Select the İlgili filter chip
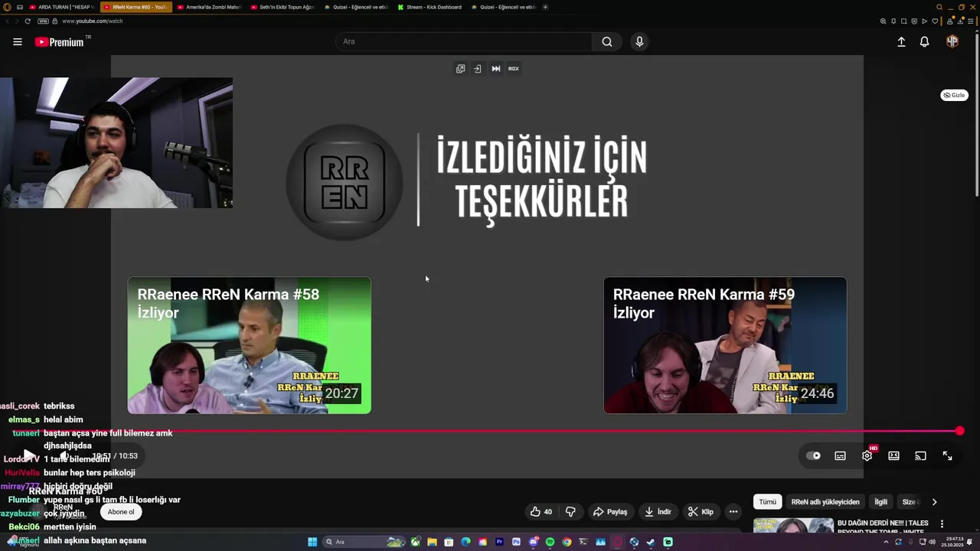The height and width of the screenshot is (551, 980). 881,502
